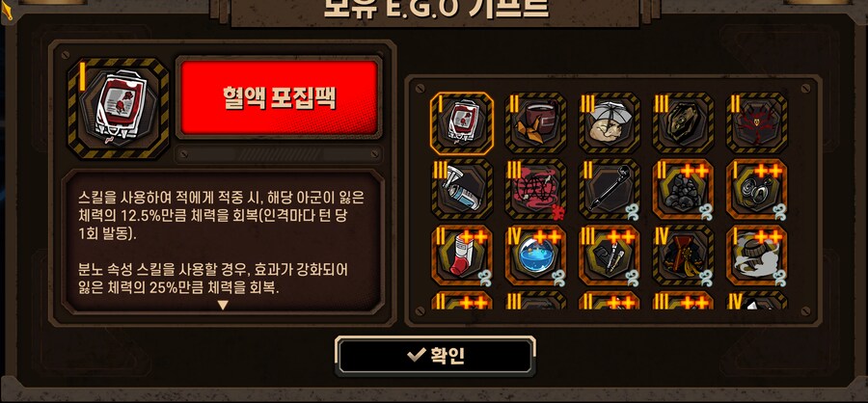
Task: Select the blood bag gift in the grid
Action: [x=462, y=122]
